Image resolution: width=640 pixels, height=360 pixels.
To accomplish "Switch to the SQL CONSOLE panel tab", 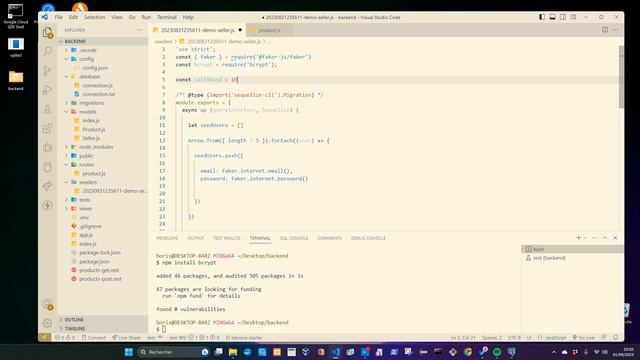I will tap(294, 238).
